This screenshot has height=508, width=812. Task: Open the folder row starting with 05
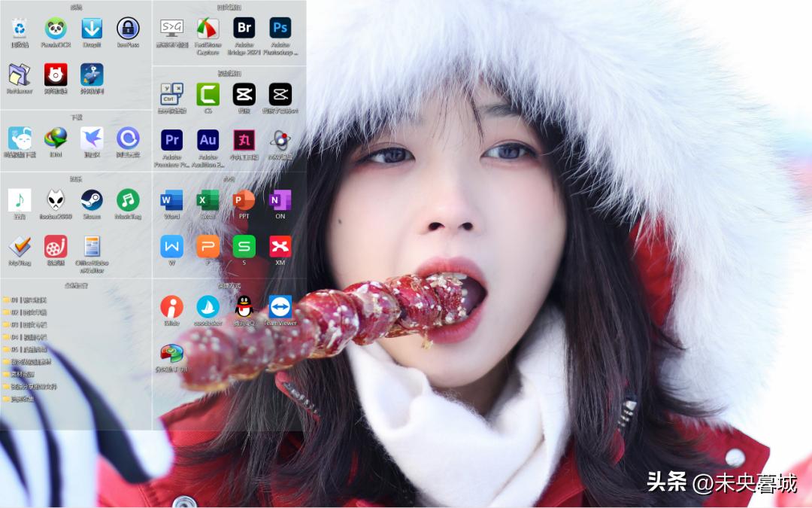(x=25, y=350)
